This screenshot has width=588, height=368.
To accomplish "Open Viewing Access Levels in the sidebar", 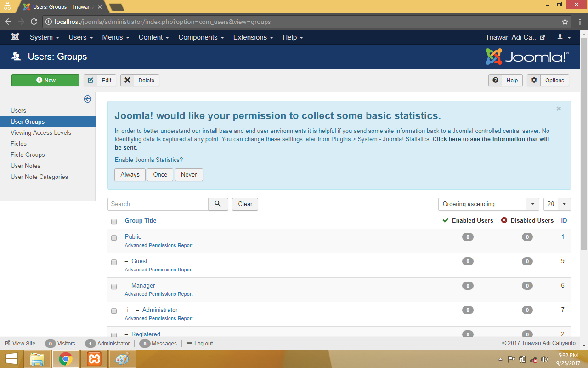I will pyautogui.click(x=41, y=132).
